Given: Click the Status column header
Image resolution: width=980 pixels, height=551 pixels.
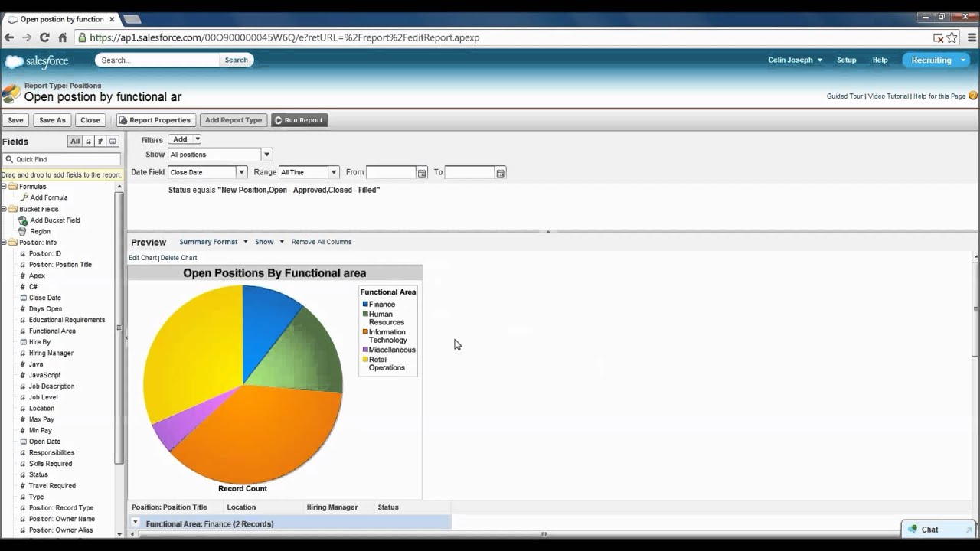Looking at the screenshot, I should (388, 507).
